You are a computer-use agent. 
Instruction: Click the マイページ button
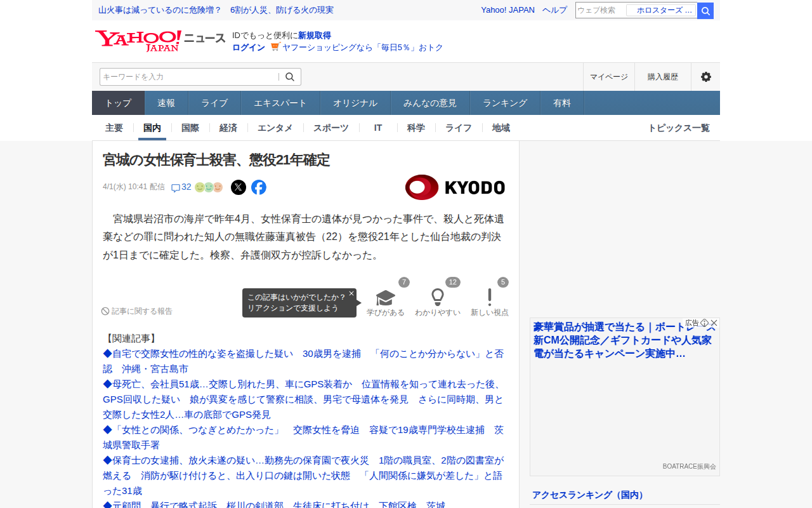(x=609, y=77)
